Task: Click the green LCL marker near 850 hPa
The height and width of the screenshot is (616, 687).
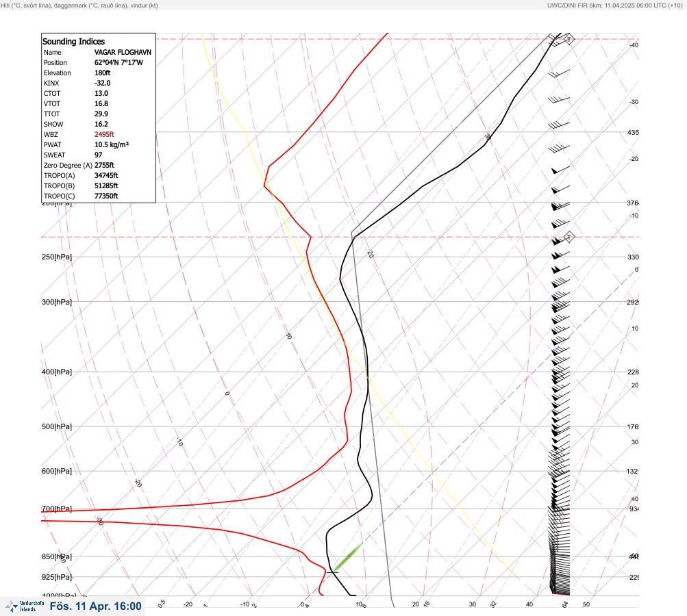Action: click(x=347, y=558)
